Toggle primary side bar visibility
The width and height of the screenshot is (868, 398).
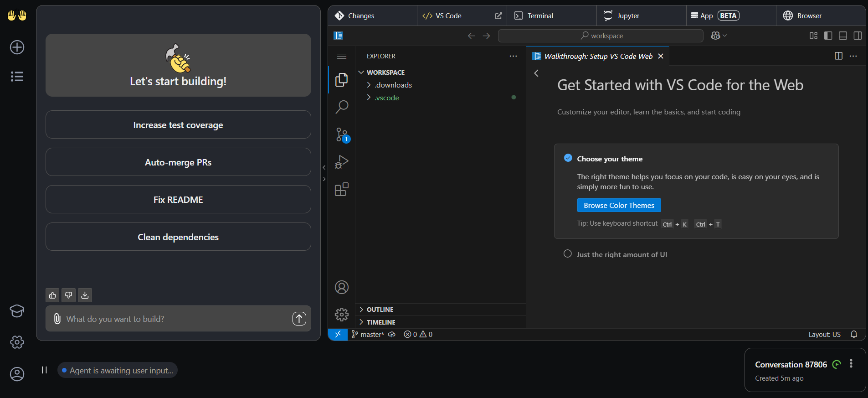click(828, 36)
